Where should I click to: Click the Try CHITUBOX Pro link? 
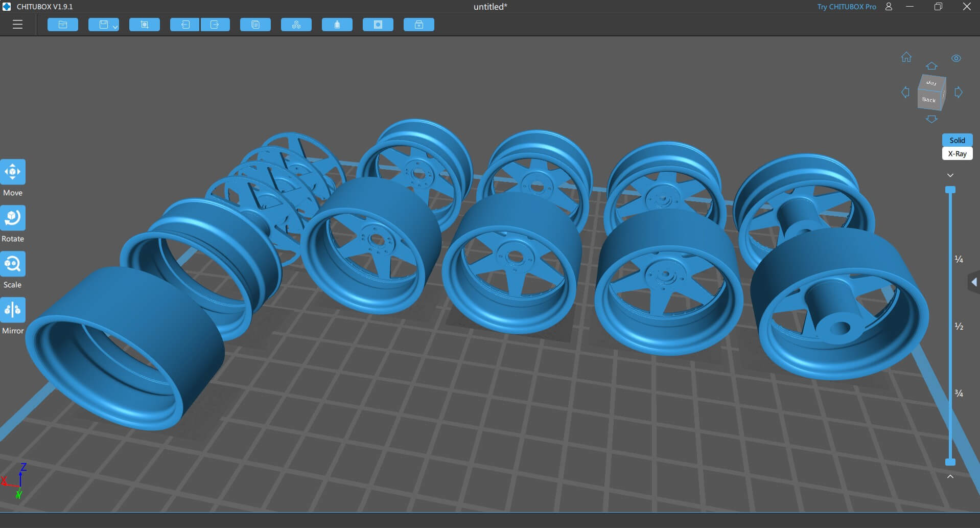click(x=846, y=7)
